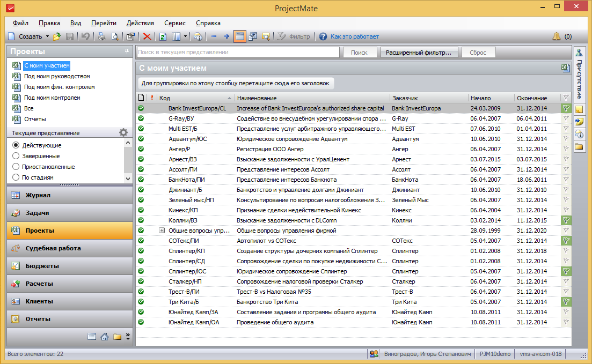The width and height of the screenshot is (592, 364).
Task: Click the blue plus expand-all icon
Action: tap(226, 36)
